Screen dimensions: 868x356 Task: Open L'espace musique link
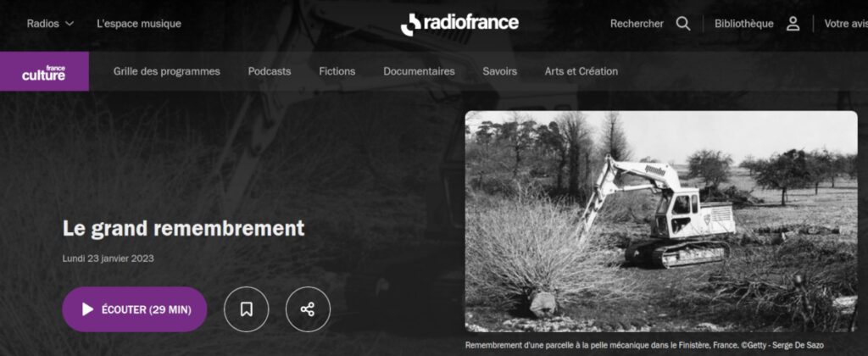[x=139, y=24]
